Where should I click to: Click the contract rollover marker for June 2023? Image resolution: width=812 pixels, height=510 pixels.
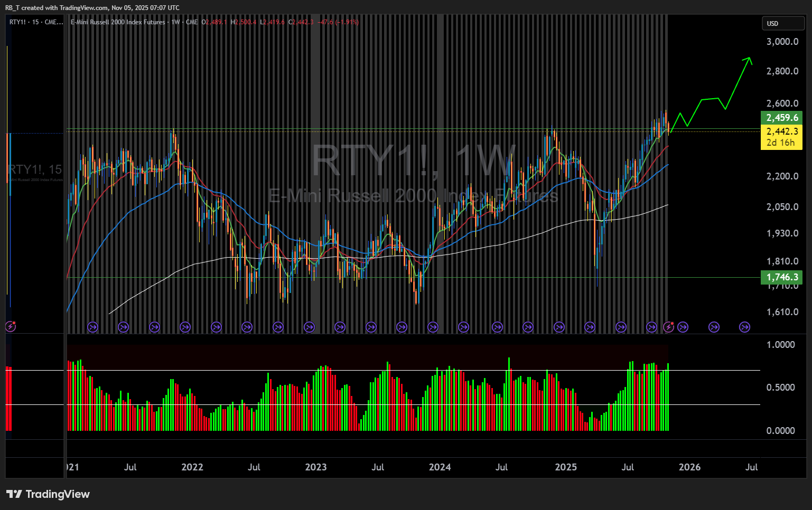point(371,327)
